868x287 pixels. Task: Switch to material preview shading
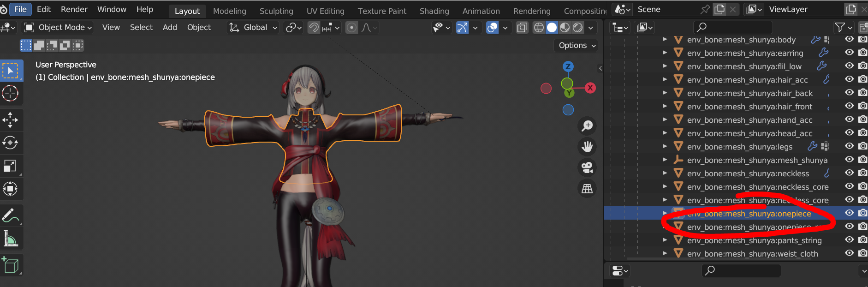click(x=565, y=28)
